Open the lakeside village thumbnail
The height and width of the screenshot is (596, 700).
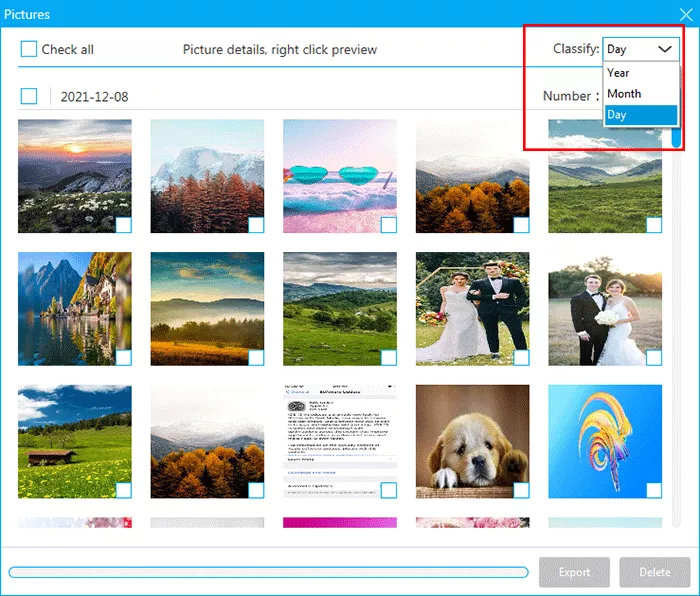click(75, 308)
